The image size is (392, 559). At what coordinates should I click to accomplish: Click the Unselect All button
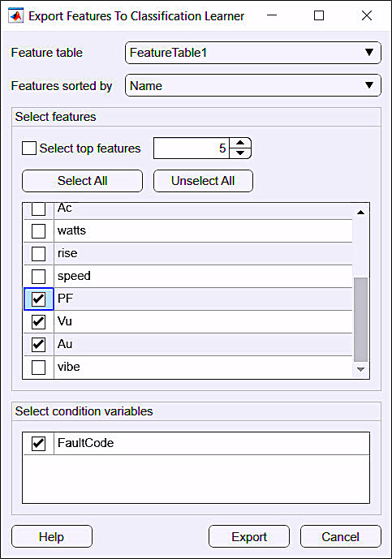203,181
